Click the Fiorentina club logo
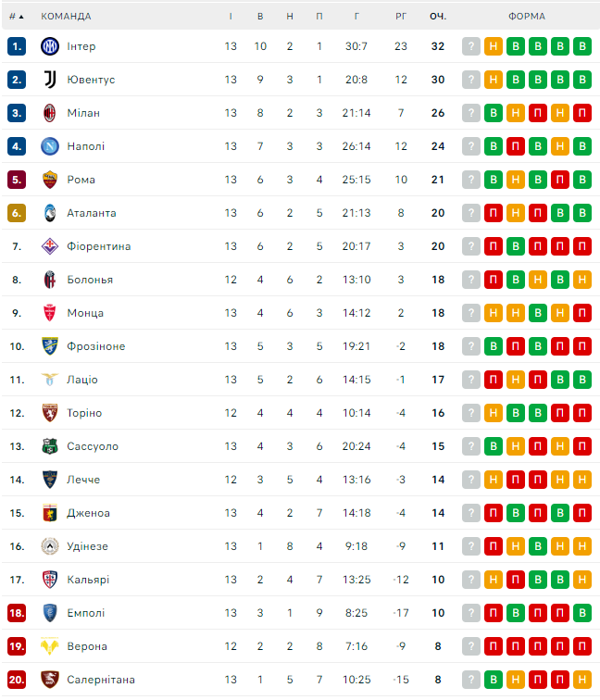600x700 pixels. pyautogui.click(x=50, y=246)
